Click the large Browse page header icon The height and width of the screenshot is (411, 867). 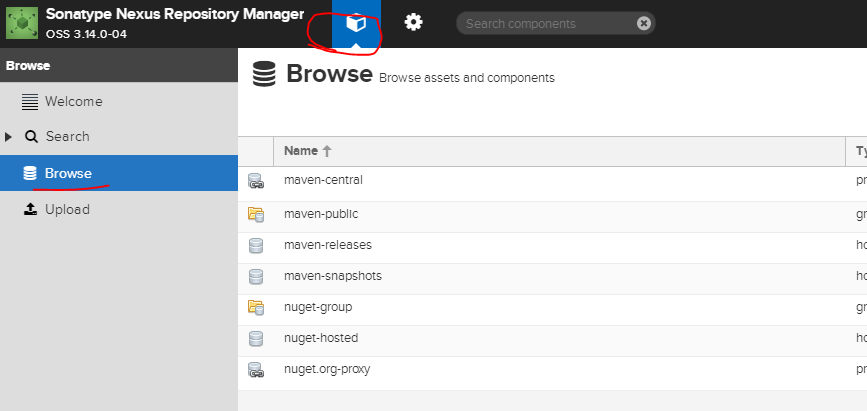click(x=264, y=75)
